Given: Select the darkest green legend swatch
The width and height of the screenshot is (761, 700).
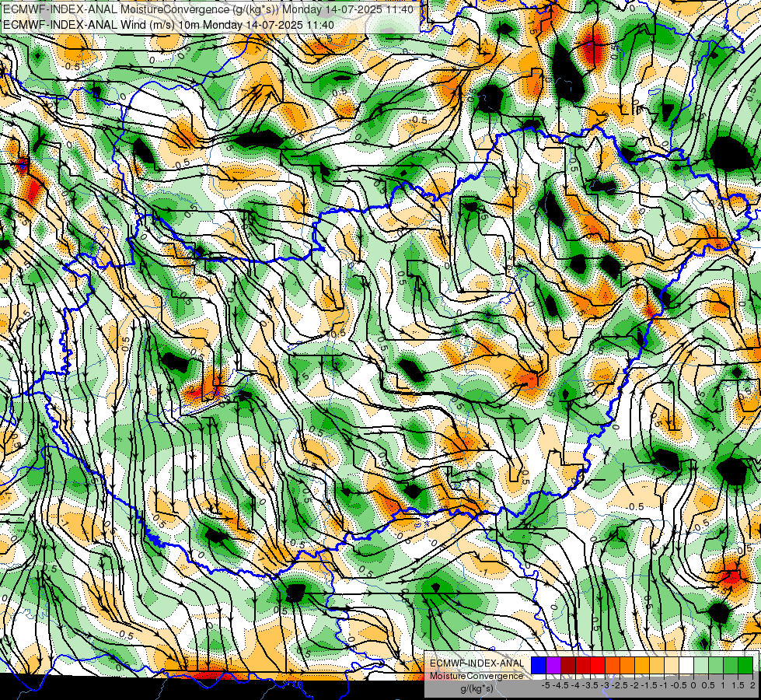Looking at the screenshot, I should pyautogui.click(x=745, y=665).
